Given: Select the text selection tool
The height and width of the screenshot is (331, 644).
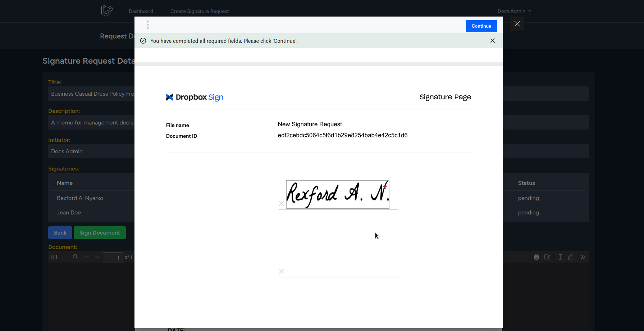Looking at the screenshot, I should 560,257.
